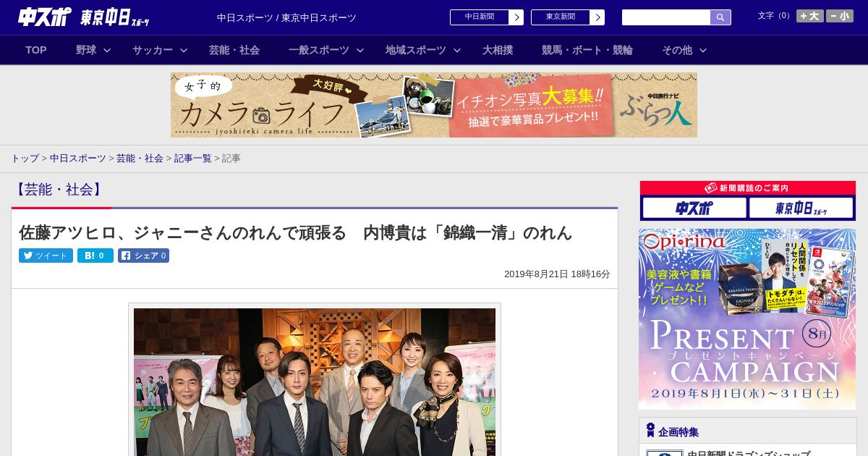
Task: Open the 野球 menu
Action: coord(86,50)
